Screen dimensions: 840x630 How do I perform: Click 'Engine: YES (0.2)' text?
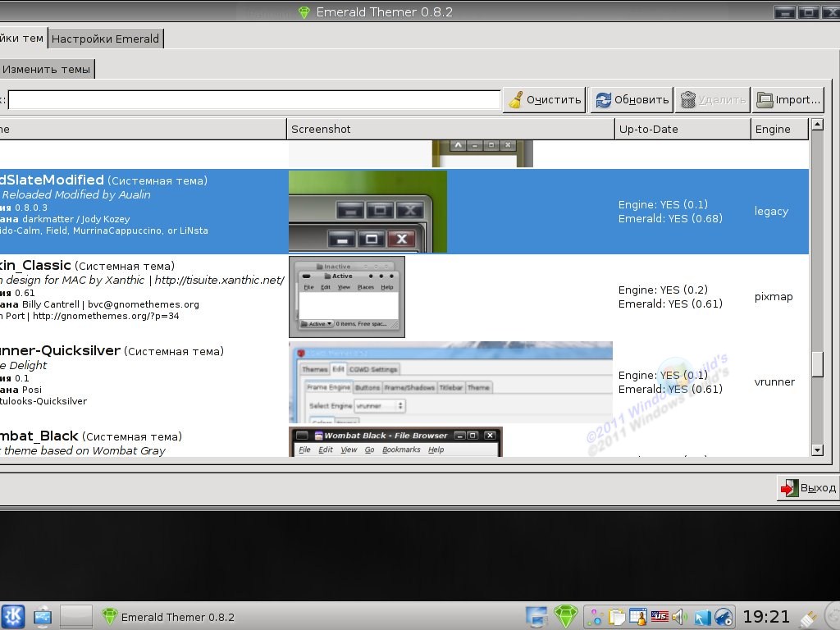tap(663, 290)
